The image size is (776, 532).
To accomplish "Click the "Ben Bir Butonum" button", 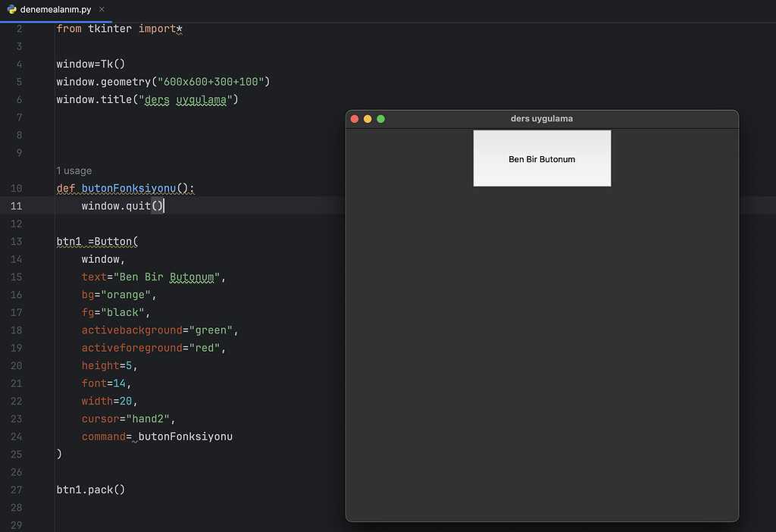I will (542, 158).
